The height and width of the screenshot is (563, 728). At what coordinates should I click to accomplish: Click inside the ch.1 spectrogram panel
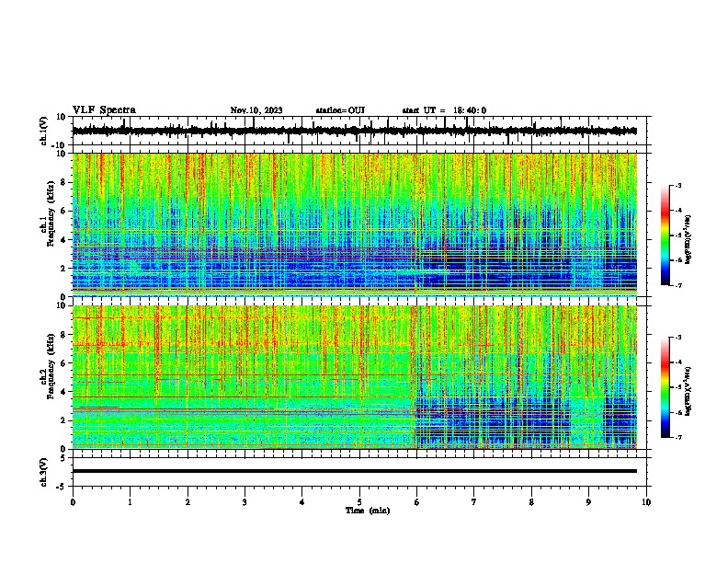tap(355, 224)
